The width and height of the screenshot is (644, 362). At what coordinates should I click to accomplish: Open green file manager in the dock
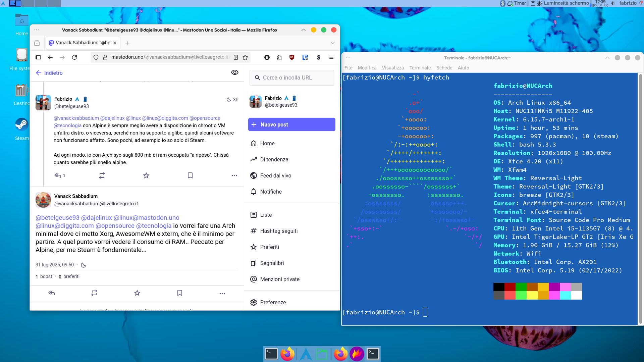pos(322,354)
